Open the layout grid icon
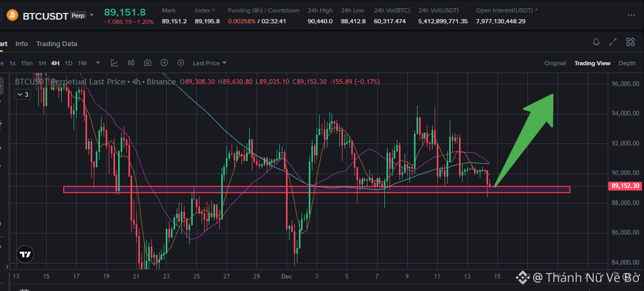The height and width of the screenshot is (291, 644). 631,42
